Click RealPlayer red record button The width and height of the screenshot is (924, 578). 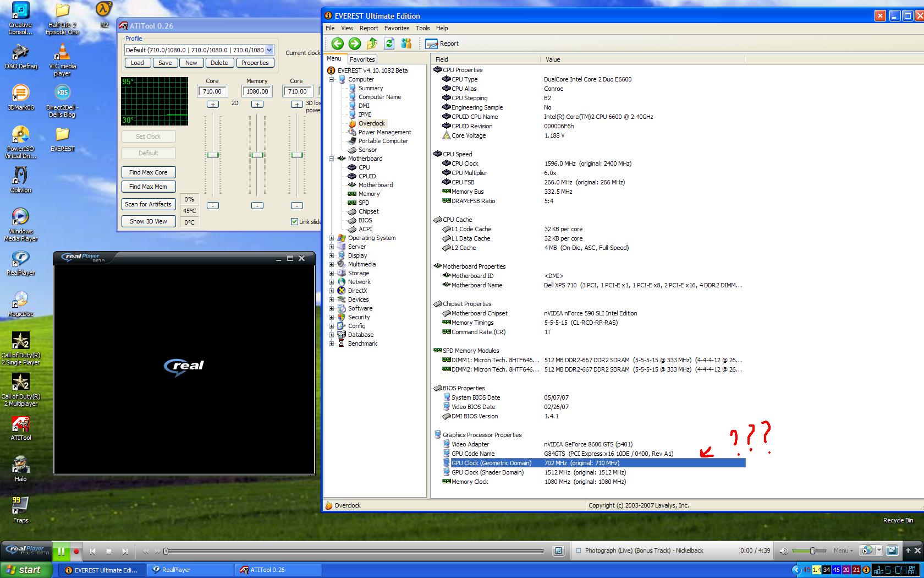pyautogui.click(x=76, y=551)
